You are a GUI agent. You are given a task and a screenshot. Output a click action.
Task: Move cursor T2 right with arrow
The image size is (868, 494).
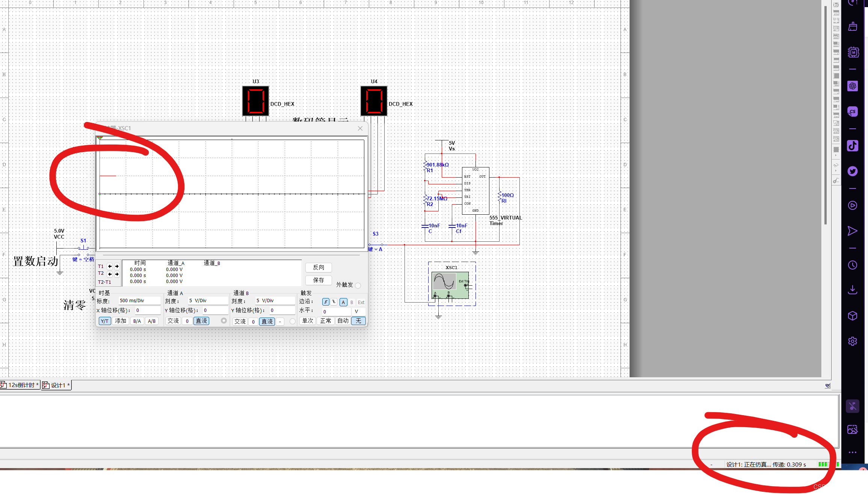117,274
